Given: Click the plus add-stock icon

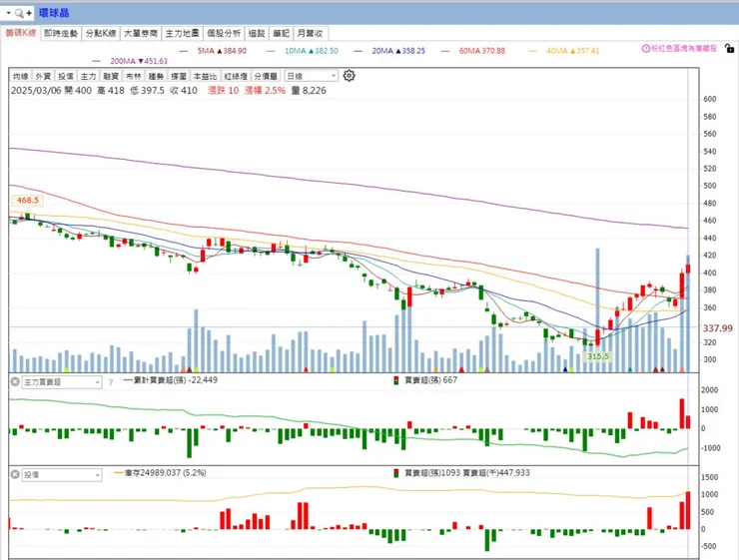Looking at the screenshot, I should 29,13.
